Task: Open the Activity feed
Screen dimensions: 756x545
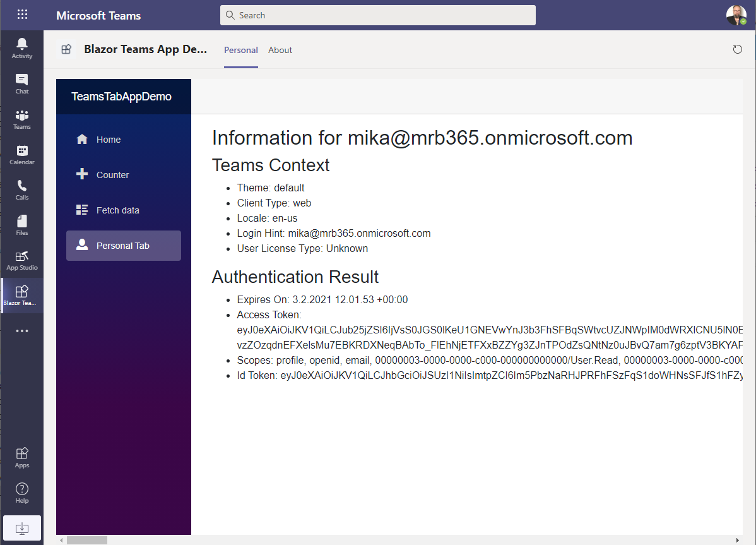Action: click(x=21, y=48)
